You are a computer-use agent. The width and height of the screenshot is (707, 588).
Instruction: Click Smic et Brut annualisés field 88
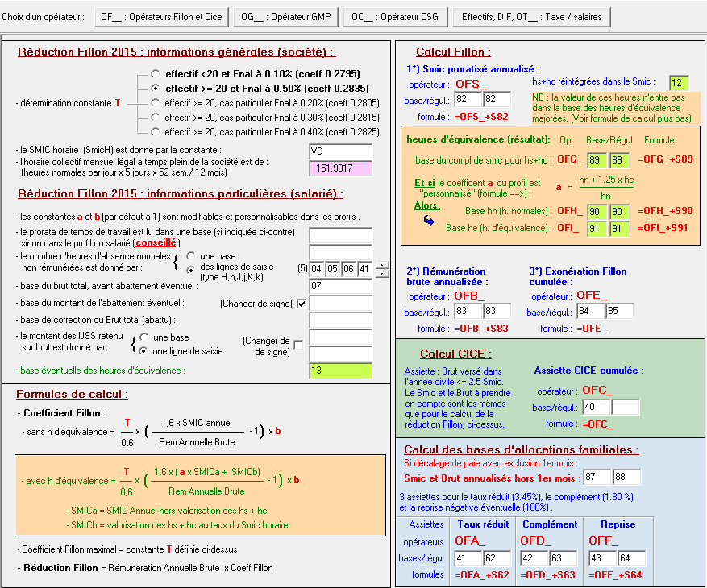[626, 477]
